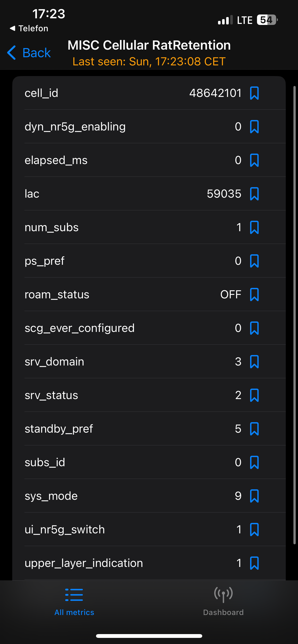Toggle bookmark for dyn_nr5g_enabling

pyautogui.click(x=254, y=127)
